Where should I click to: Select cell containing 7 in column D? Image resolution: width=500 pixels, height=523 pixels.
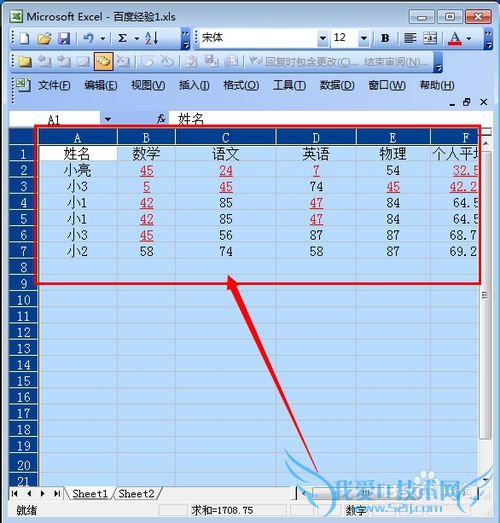click(316, 170)
